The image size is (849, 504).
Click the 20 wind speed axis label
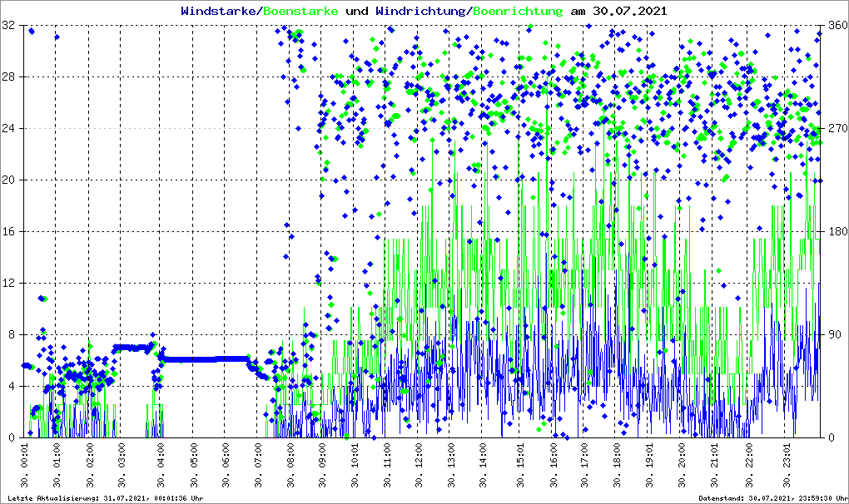[x=9, y=180]
